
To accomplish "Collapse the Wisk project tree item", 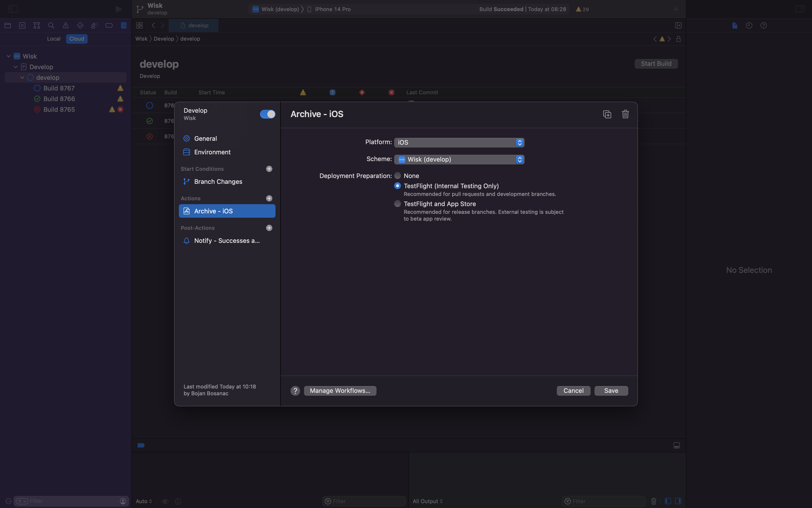I will click(9, 56).
